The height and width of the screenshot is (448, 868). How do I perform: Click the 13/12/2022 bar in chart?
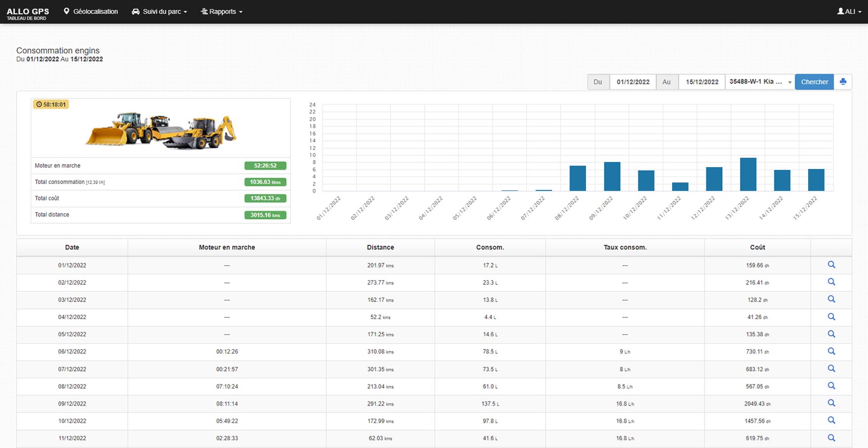click(x=748, y=175)
